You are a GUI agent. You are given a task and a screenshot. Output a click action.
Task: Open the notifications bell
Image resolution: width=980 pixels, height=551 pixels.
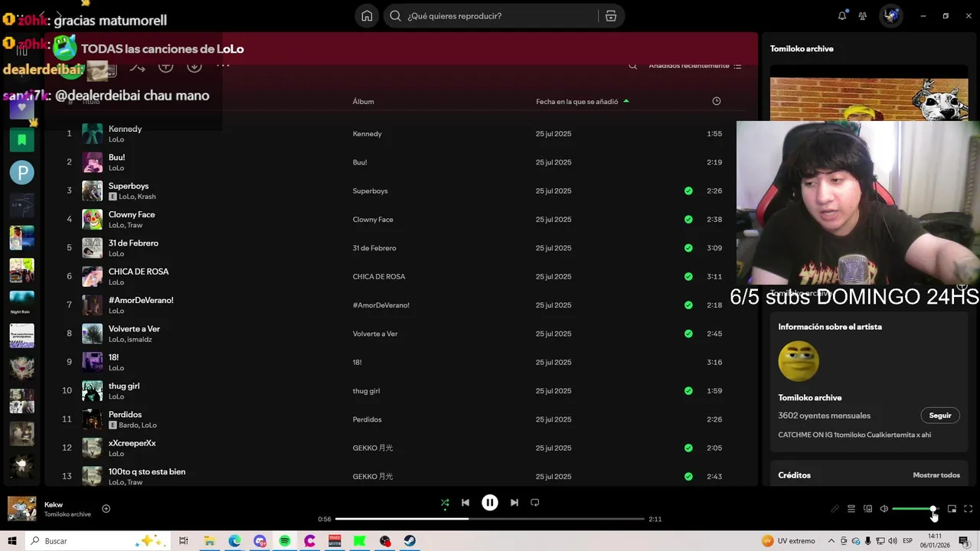[x=842, y=15]
